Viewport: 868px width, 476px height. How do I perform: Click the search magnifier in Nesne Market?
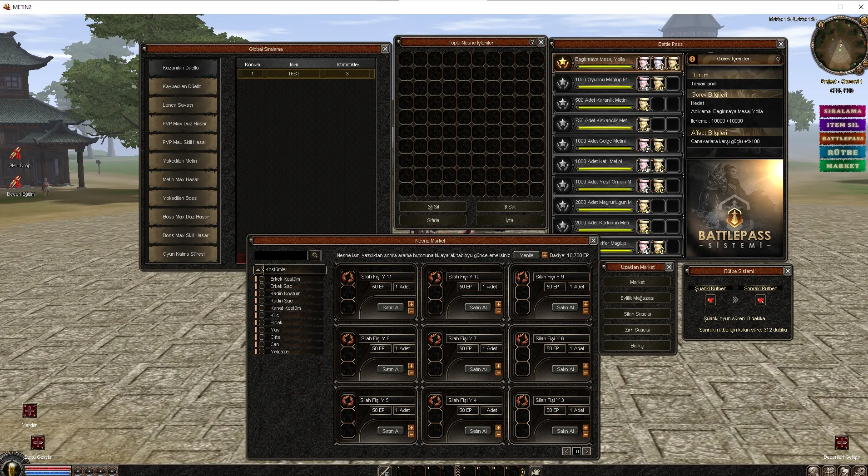(315, 255)
